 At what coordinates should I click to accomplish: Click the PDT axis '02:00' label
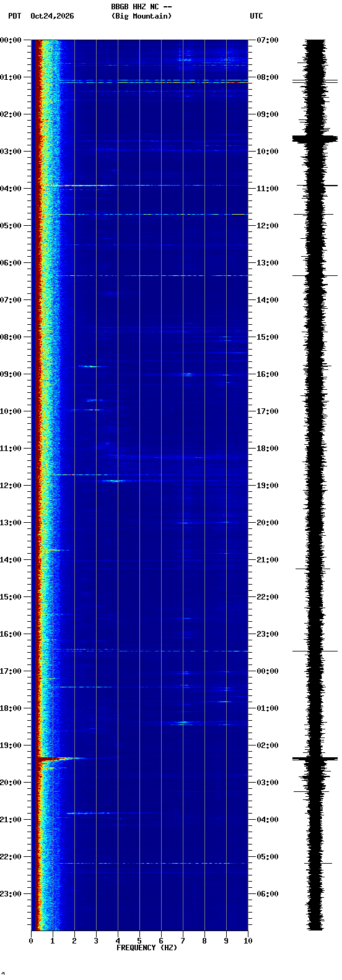pos(11,114)
